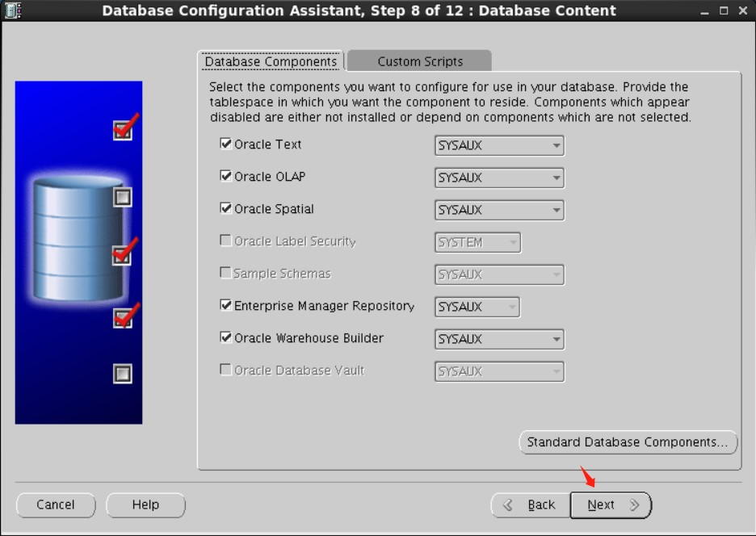Switch to the Database Components tab
Image resolution: width=756 pixels, height=536 pixels.
click(x=271, y=61)
